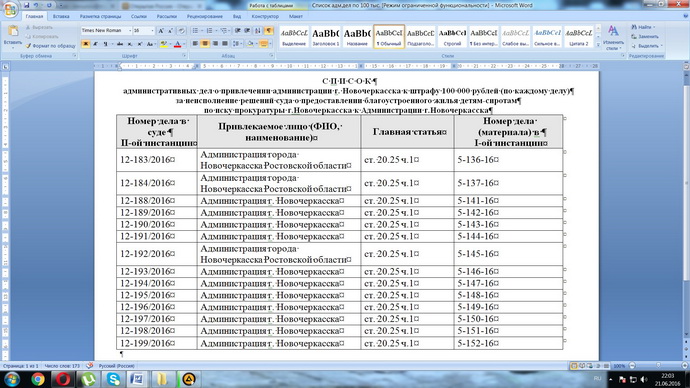Align text right
The image size is (690, 388).
(215, 44)
